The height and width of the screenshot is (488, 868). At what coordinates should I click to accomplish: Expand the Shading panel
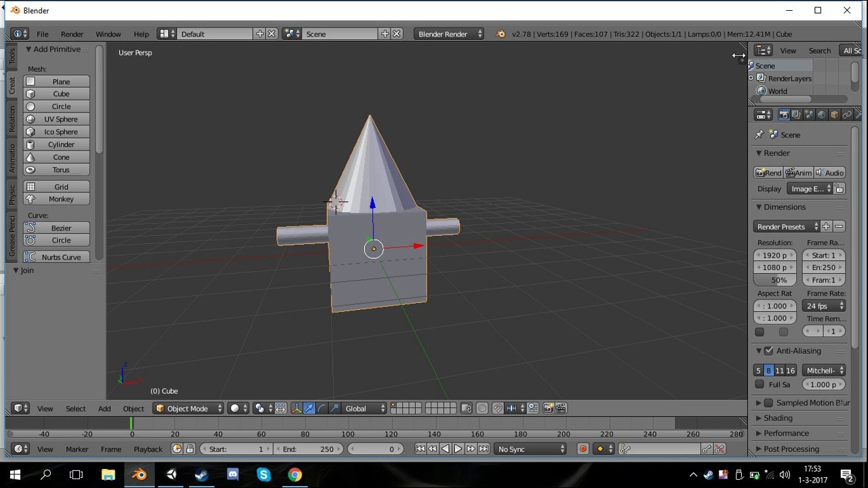coord(778,418)
